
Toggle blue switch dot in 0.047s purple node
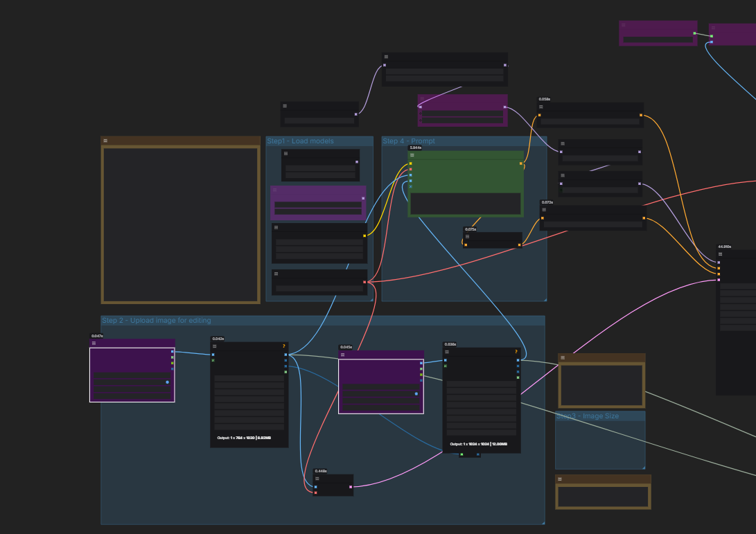pyautogui.click(x=167, y=382)
